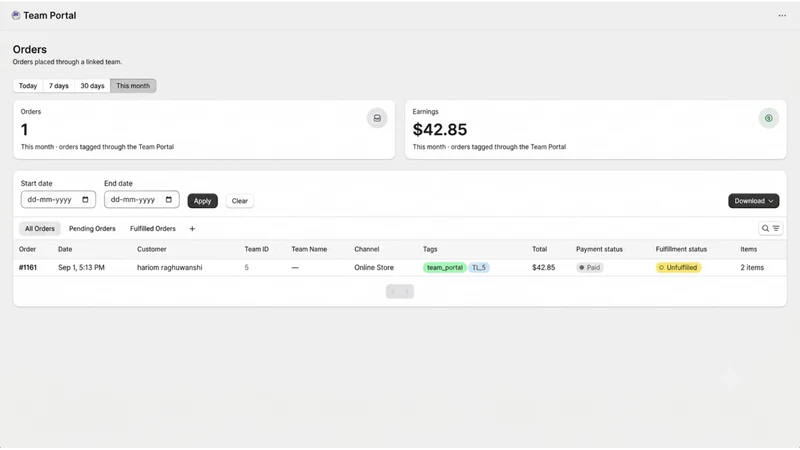800x450 pixels.
Task: Clear the date filter
Action: click(x=240, y=201)
